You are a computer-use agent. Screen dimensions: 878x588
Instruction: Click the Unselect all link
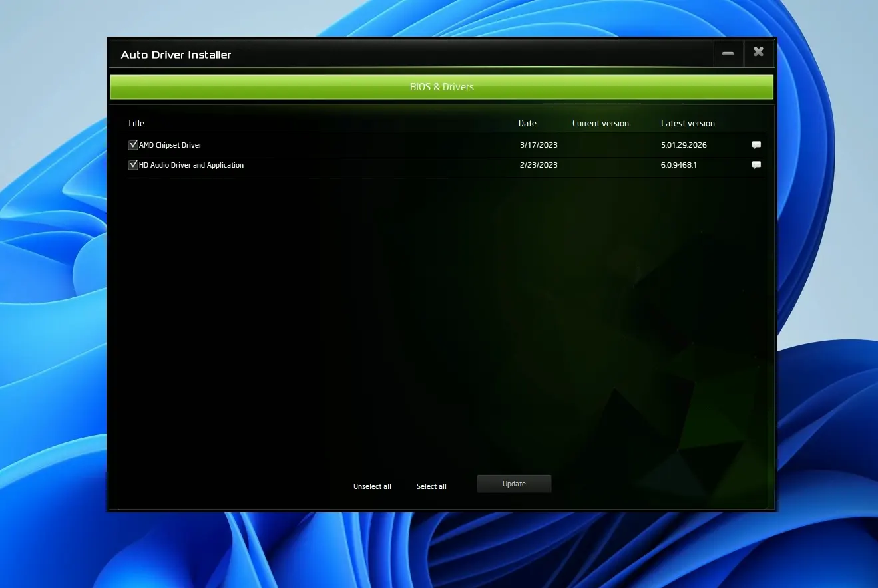pos(372,486)
